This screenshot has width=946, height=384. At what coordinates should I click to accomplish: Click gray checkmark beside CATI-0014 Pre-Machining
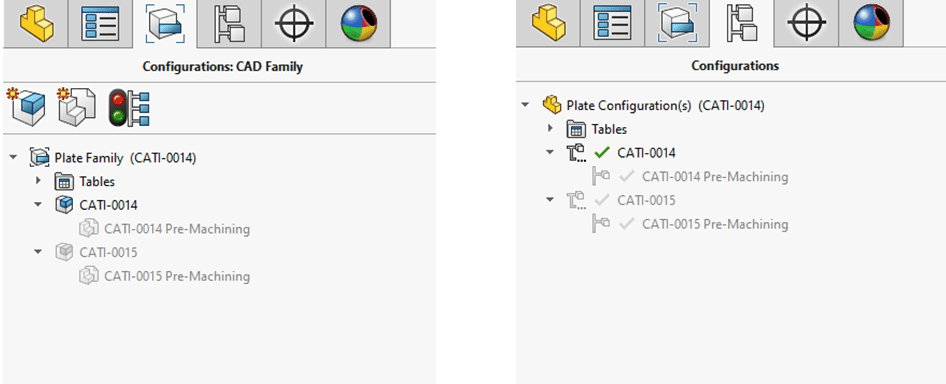(x=627, y=177)
